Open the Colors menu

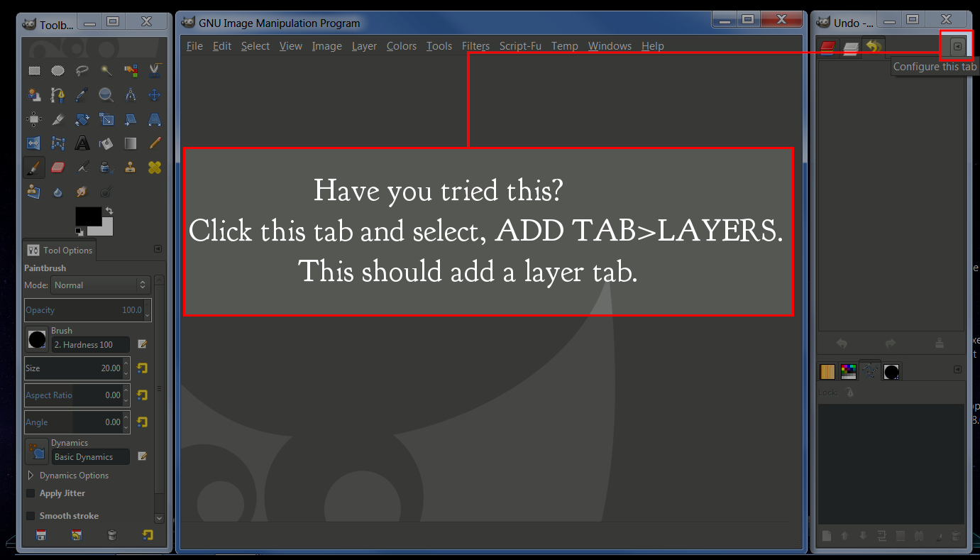[x=402, y=46]
